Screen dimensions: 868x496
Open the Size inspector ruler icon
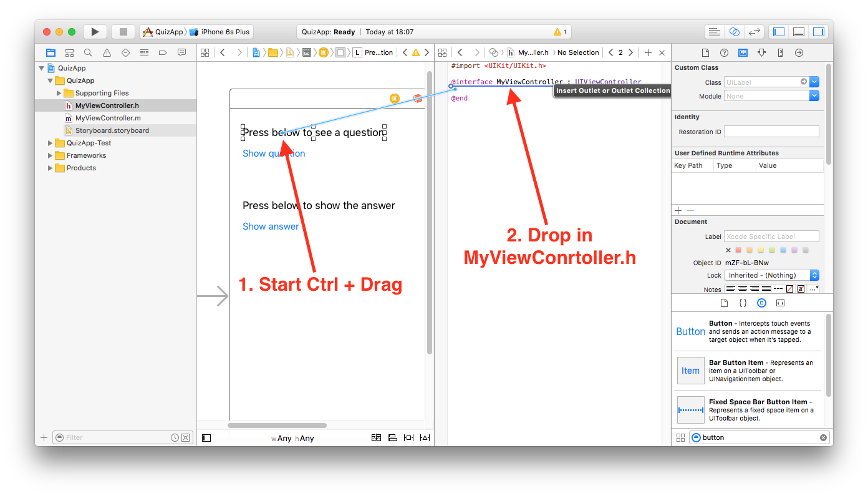(x=780, y=52)
